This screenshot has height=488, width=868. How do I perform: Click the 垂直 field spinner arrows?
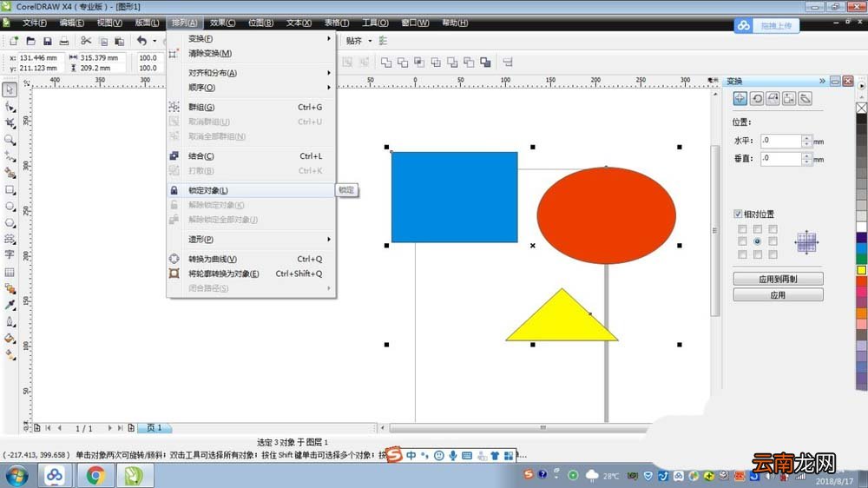[x=806, y=158]
